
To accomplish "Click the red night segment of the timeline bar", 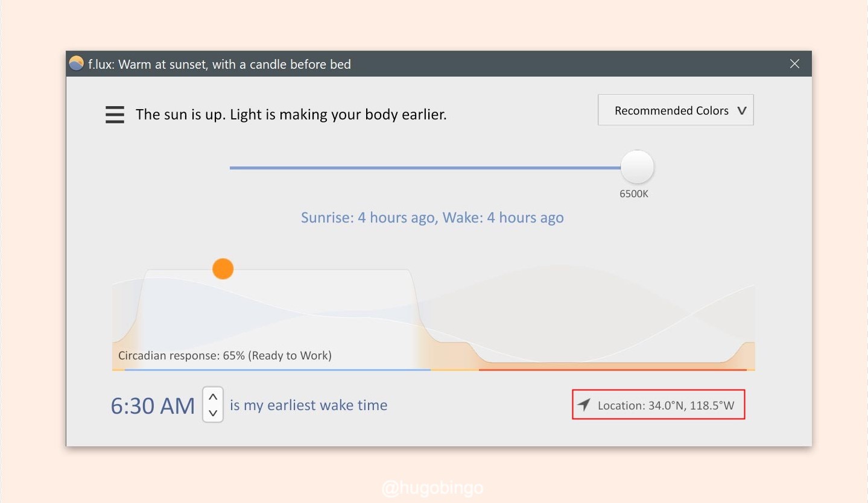I will tap(612, 369).
